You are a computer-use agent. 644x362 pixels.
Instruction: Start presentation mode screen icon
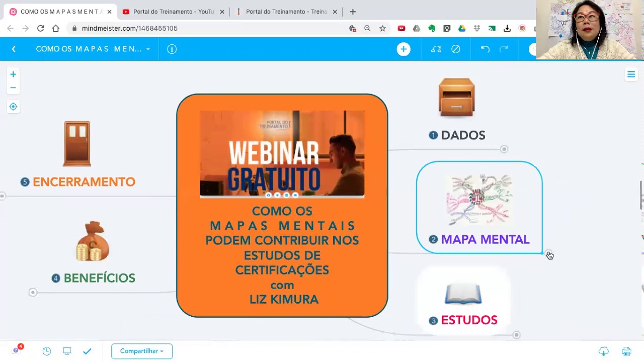tap(67, 351)
